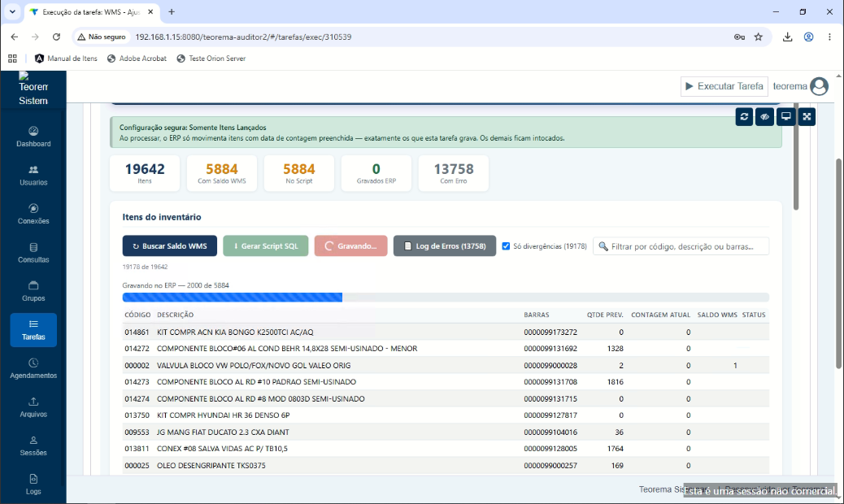Open Grupos in the sidebar
Viewport: 844px width, 504px height.
(x=33, y=292)
